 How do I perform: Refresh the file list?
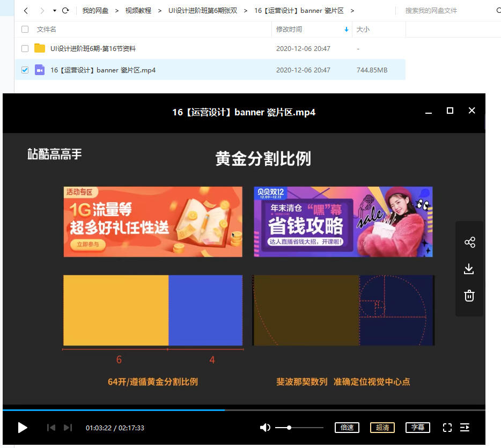tap(65, 11)
